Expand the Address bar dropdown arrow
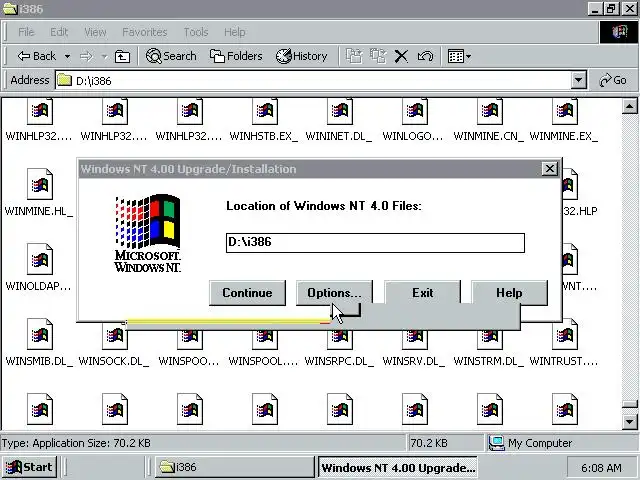Viewport: 640px width, 480px height. 578,80
